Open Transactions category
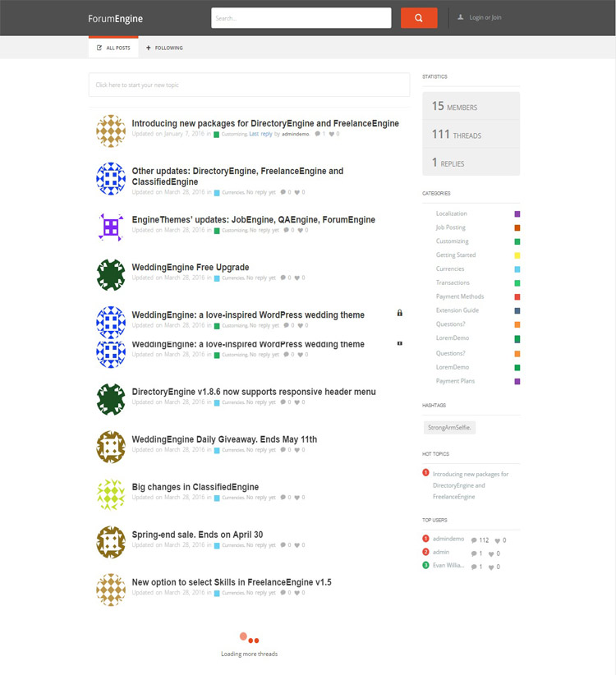 coord(453,282)
